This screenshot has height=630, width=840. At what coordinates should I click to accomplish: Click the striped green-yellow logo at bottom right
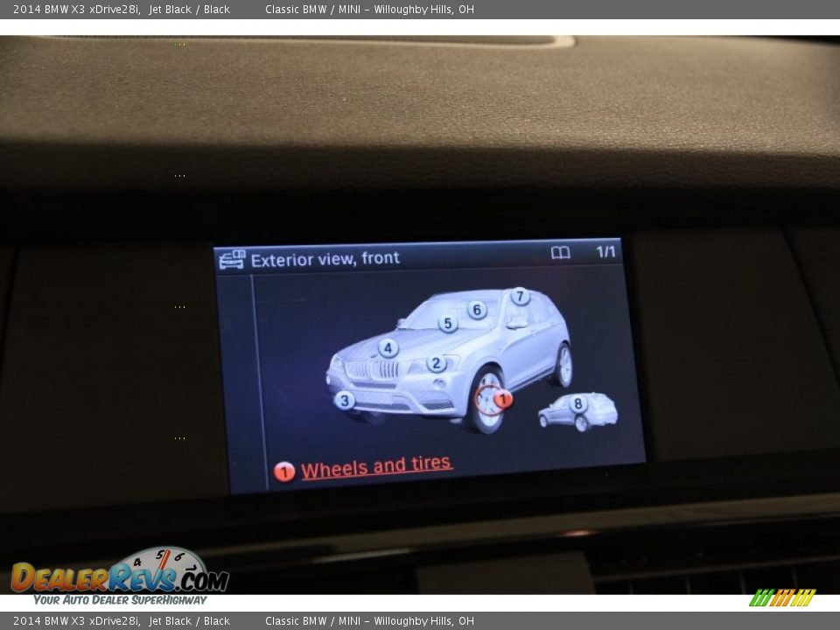[781, 598]
